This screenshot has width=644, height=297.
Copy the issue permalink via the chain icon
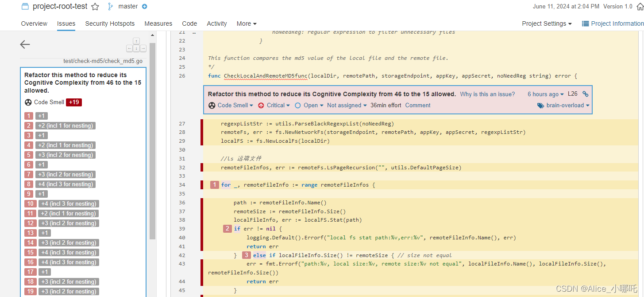pyautogui.click(x=585, y=94)
